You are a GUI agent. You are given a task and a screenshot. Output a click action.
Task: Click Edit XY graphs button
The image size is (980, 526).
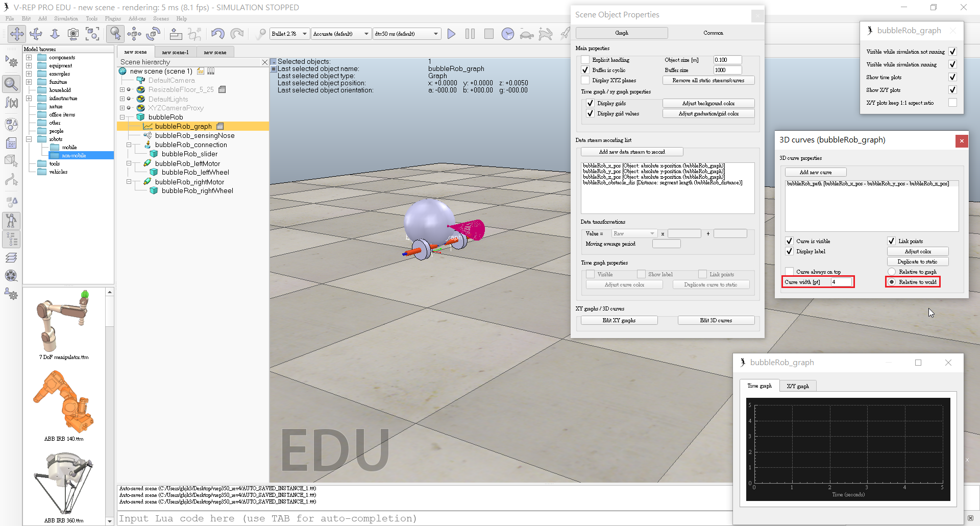click(x=619, y=320)
